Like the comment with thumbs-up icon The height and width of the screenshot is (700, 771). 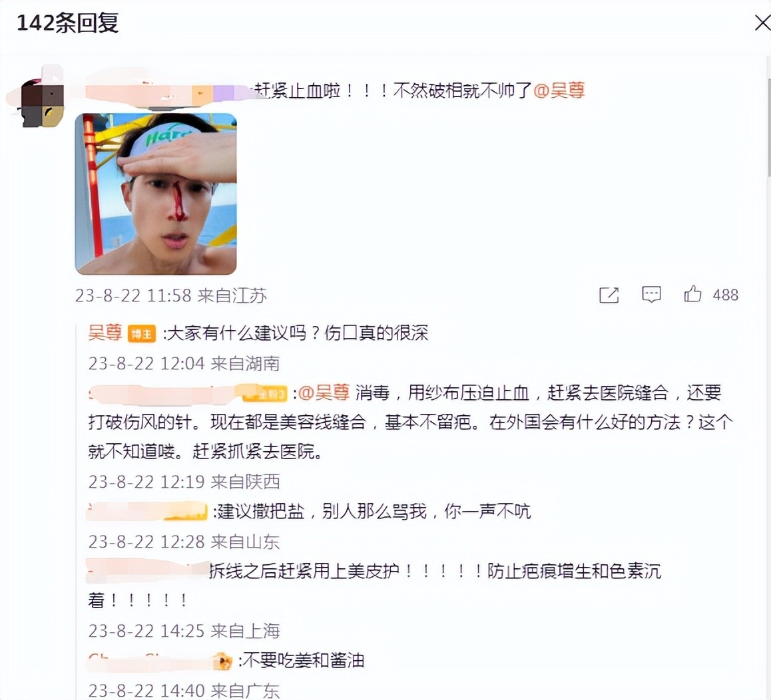[693, 294]
